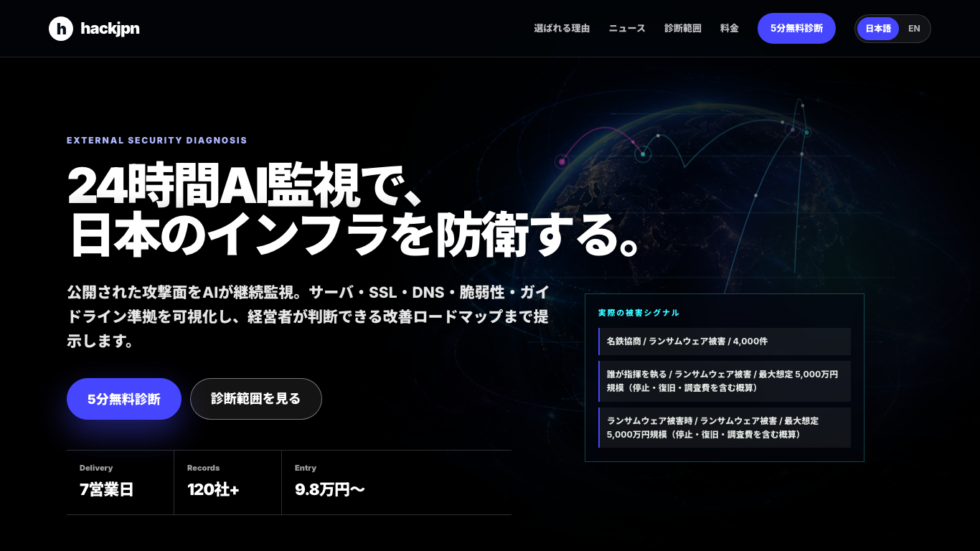
Task: Switch language to EN
Action: [x=914, y=29]
